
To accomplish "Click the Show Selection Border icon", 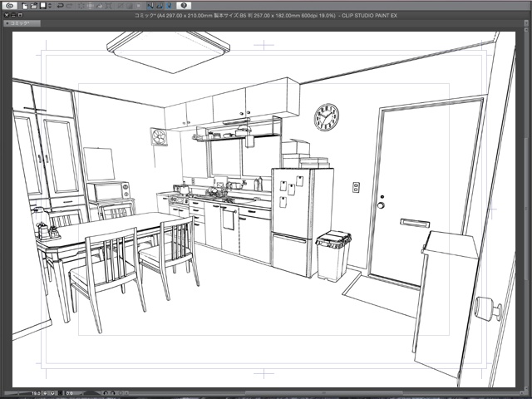I will click(x=139, y=6).
